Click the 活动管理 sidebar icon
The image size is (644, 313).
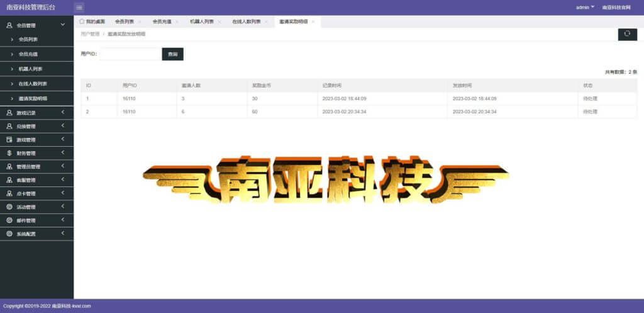(9, 207)
